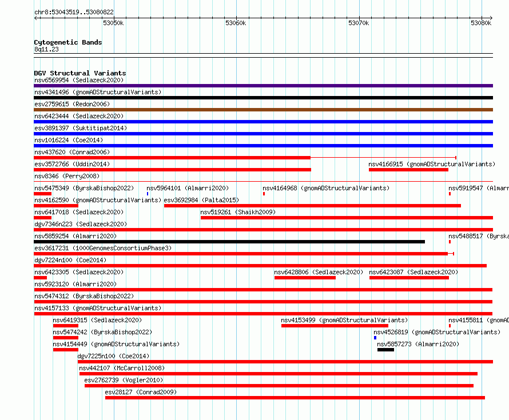Click the small red nsv4164968 marker
The width and height of the screenshot is (509, 420).
[264, 194]
